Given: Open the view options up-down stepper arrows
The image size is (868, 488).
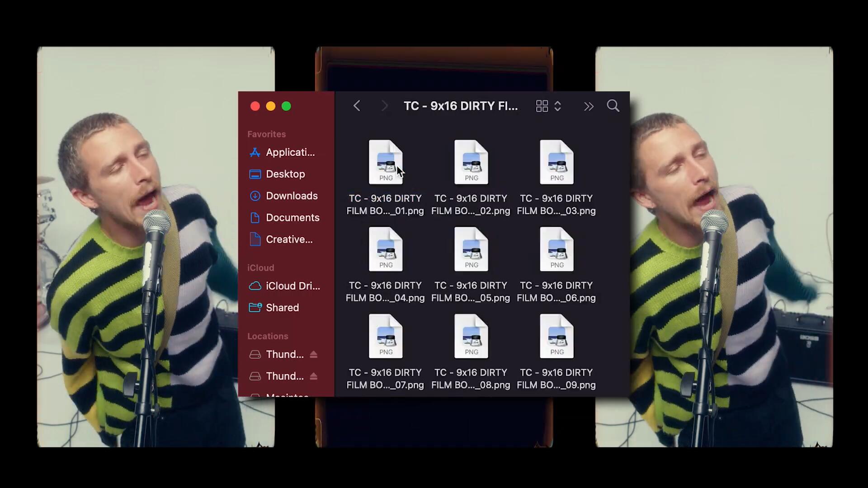Looking at the screenshot, I should pos(557,106).
